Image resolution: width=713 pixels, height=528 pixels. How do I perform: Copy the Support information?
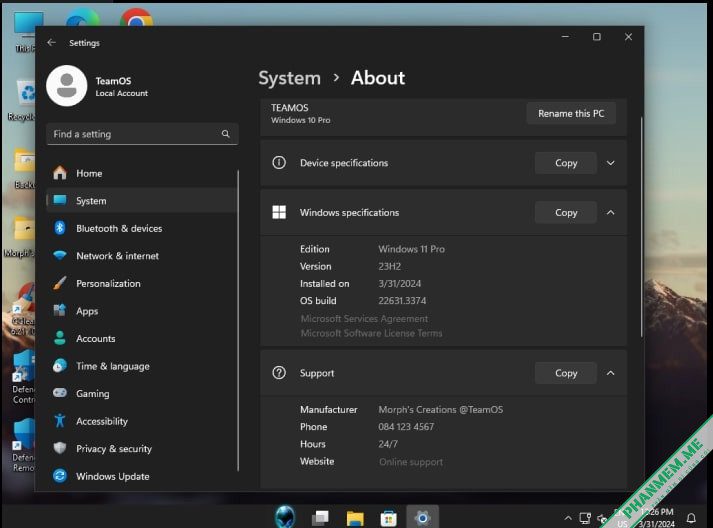[566, 373]
